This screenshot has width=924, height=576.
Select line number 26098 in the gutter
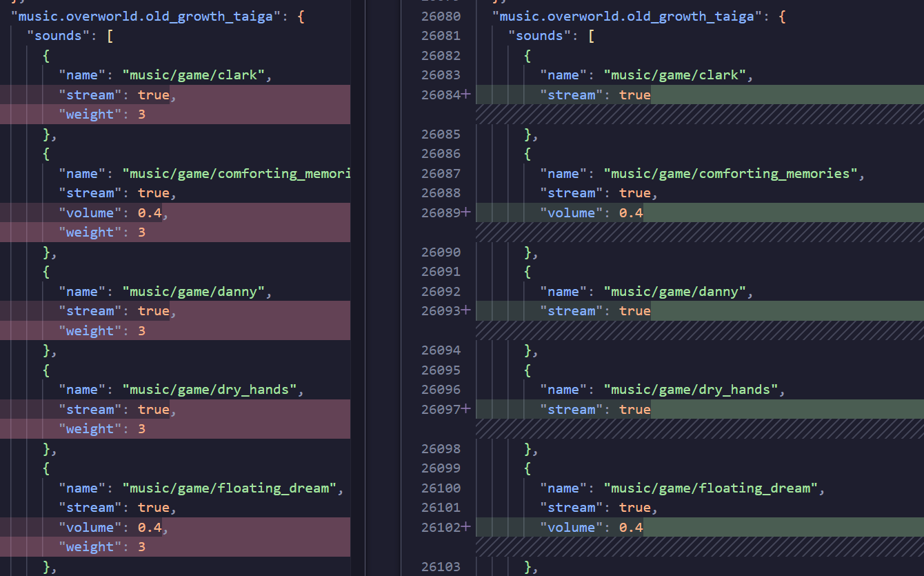coord(441,448)
